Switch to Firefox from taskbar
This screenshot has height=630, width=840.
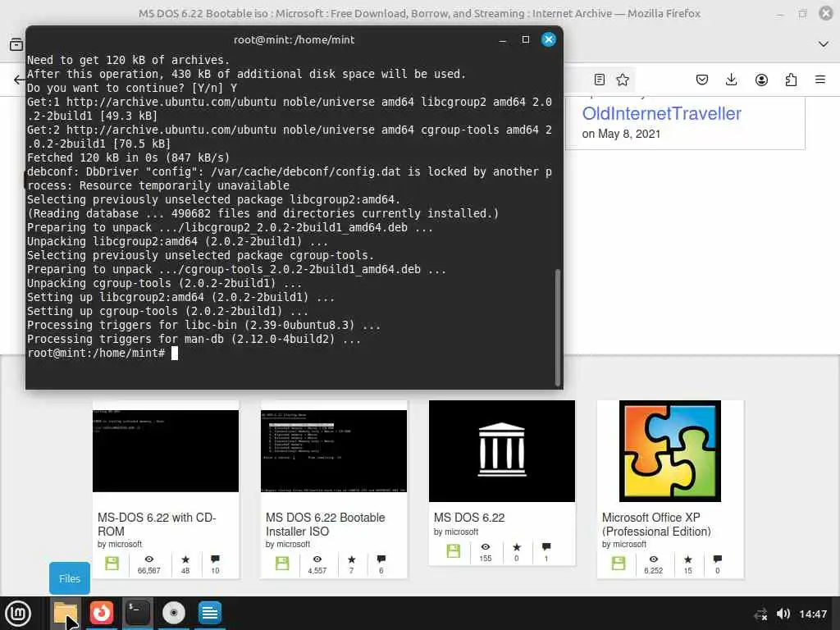[x=101, y=614]
